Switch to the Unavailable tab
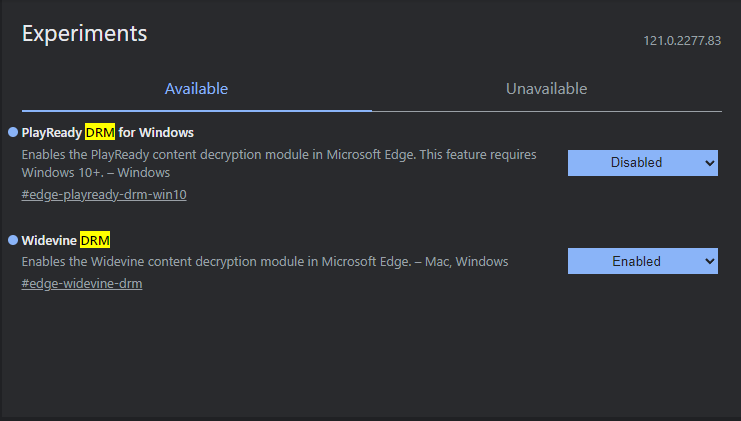The height and width of the screenshot is (421, 741). pyautogui.click(x=547, y=89)
